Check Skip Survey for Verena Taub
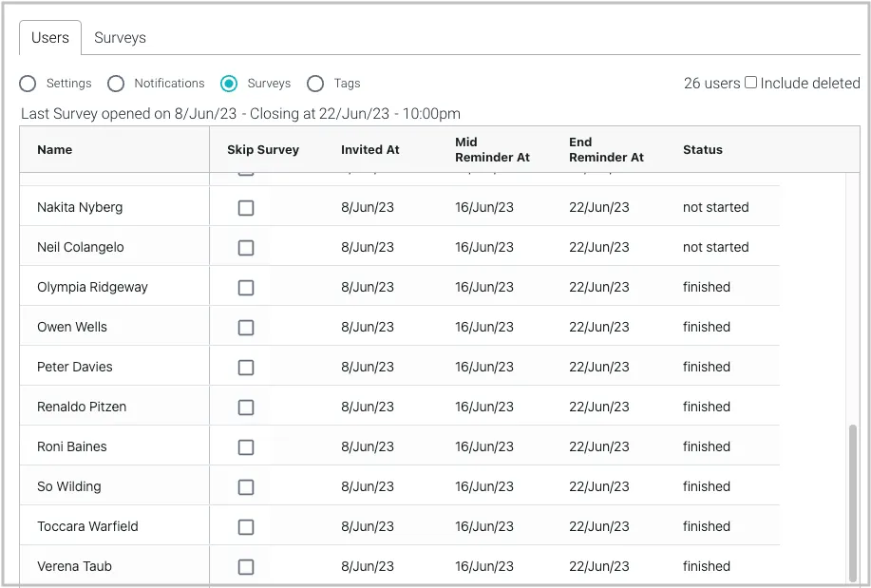The image size is (871, 588). pos(246,567)
